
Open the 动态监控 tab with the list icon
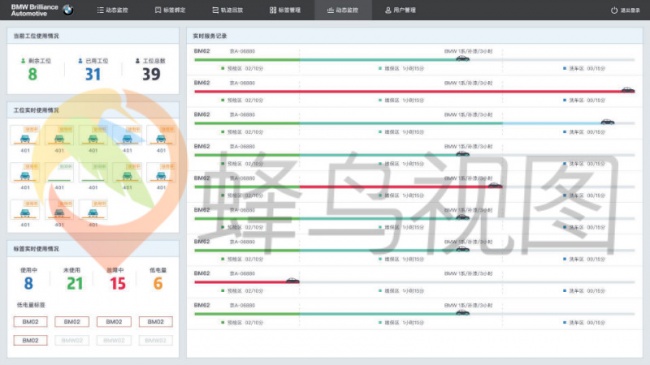click(112, 10)
